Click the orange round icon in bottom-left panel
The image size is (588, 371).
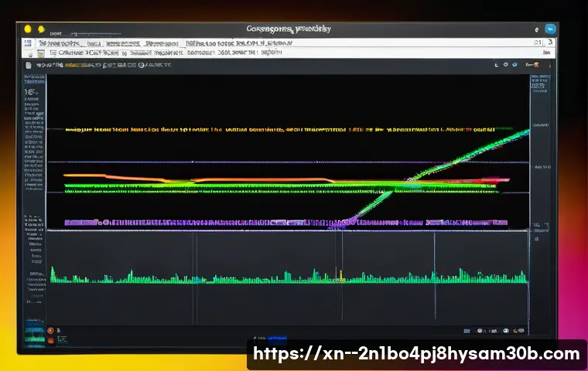[51, 330]
